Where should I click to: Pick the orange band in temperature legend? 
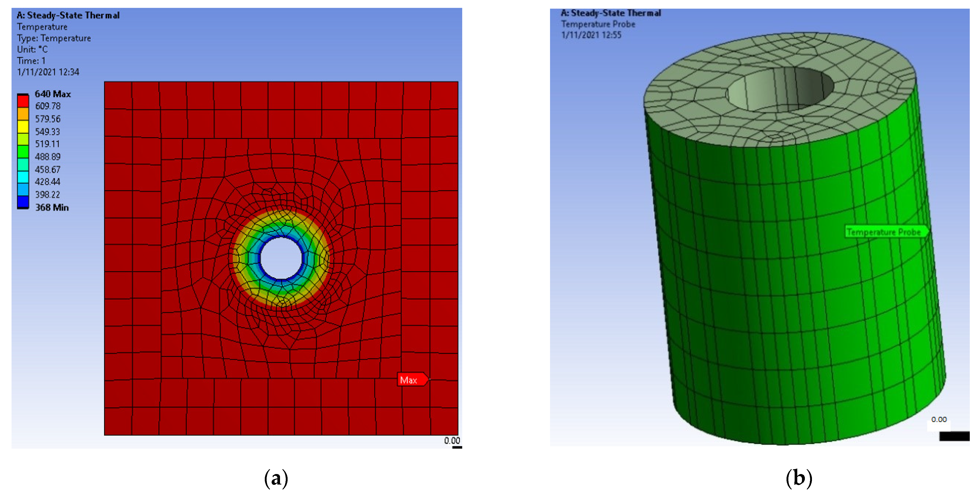pos(23,114)
